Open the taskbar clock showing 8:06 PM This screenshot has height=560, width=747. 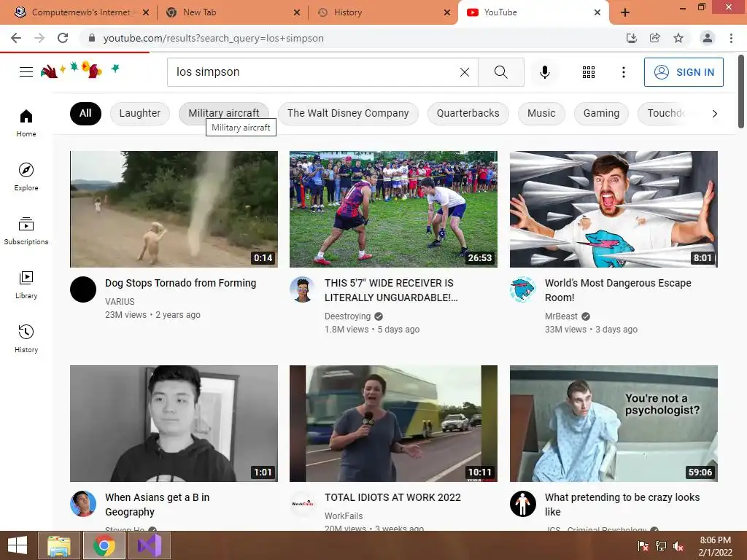[715, 546]
